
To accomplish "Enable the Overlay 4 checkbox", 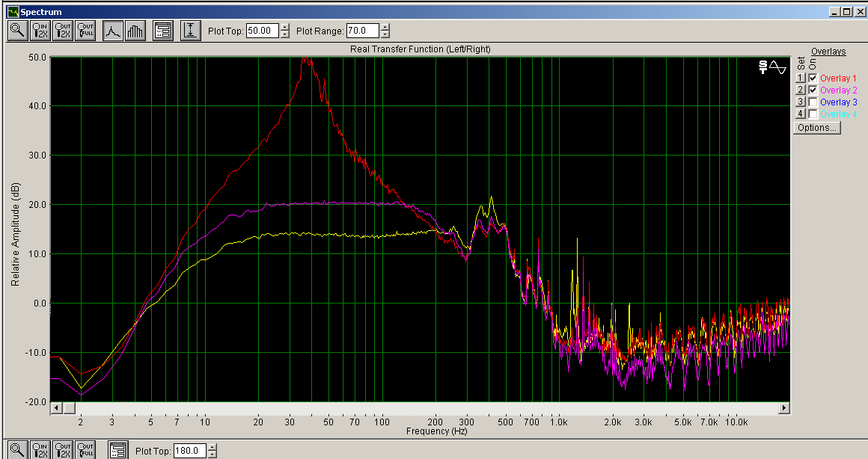I will pyautogui.click(x=813, y=114).
